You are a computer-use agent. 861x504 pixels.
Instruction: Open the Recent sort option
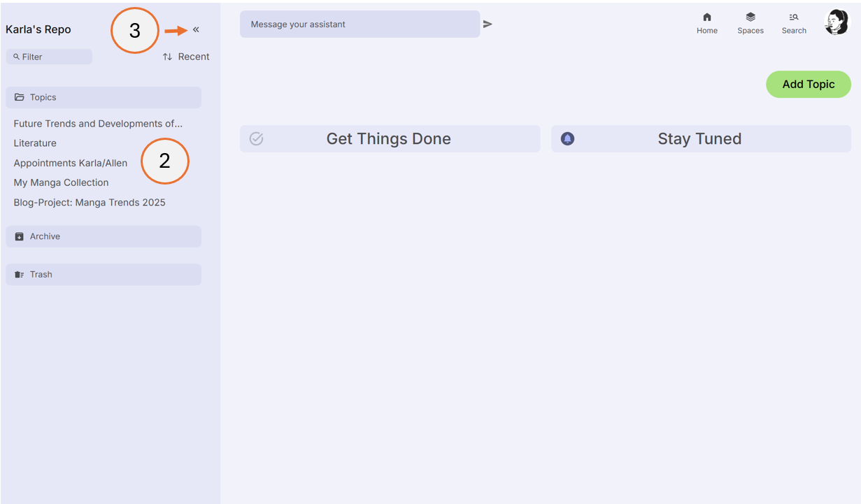[x=185, y=57]
